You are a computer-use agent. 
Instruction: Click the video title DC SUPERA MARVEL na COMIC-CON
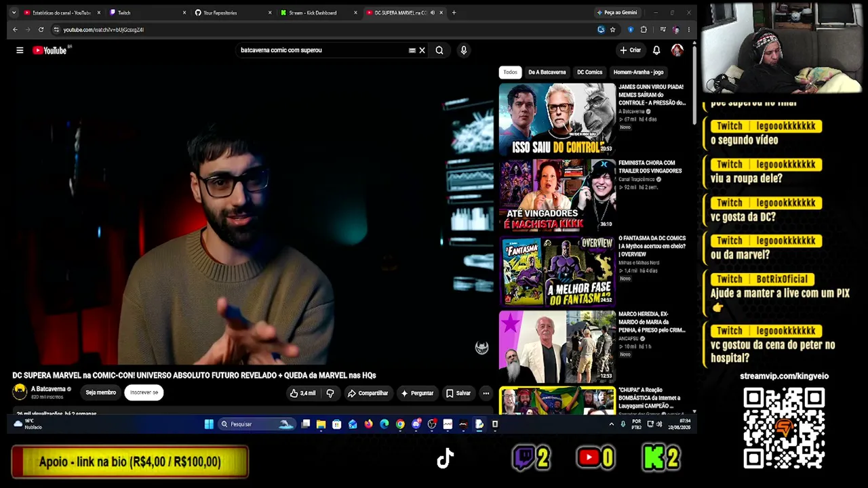(194, 375)
